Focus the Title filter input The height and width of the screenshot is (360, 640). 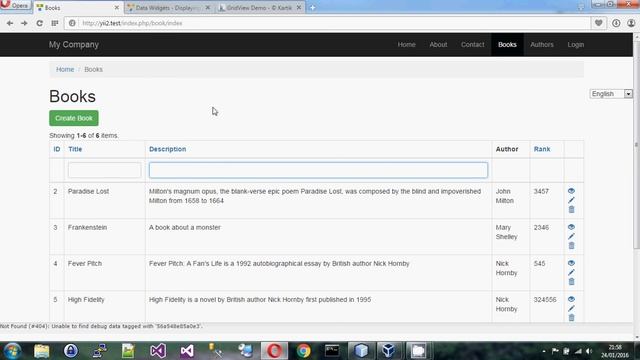[x=104, y=170]
